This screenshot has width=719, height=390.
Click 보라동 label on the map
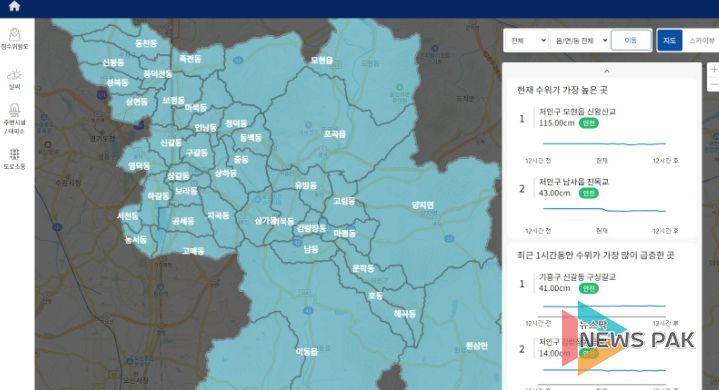click(x=186, y=191)
